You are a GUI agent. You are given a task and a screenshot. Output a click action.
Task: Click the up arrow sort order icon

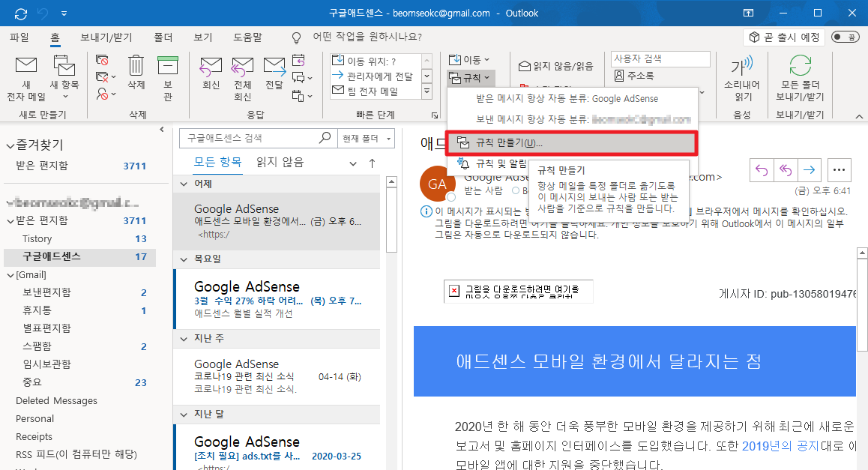[372, 163]
